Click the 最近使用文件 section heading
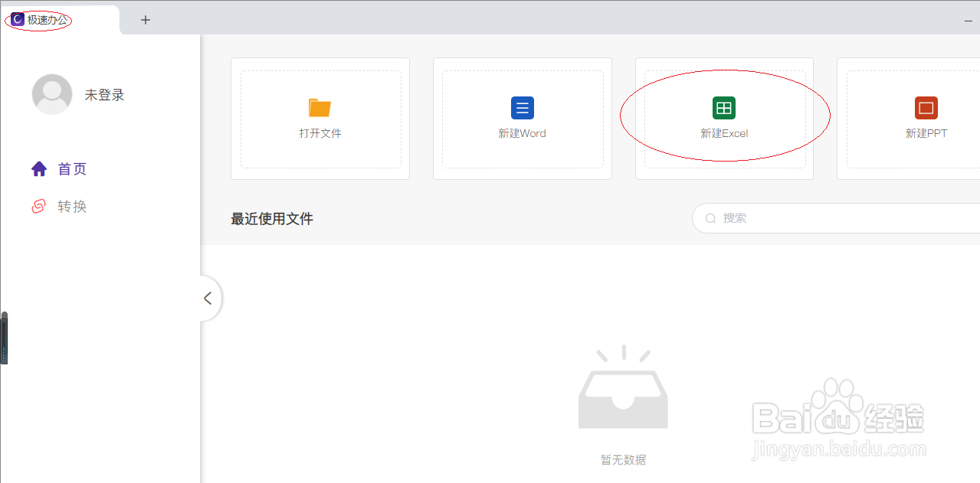The width and height of the screenshot is (980, 483). pyautogui.click(x=270, y=218)
